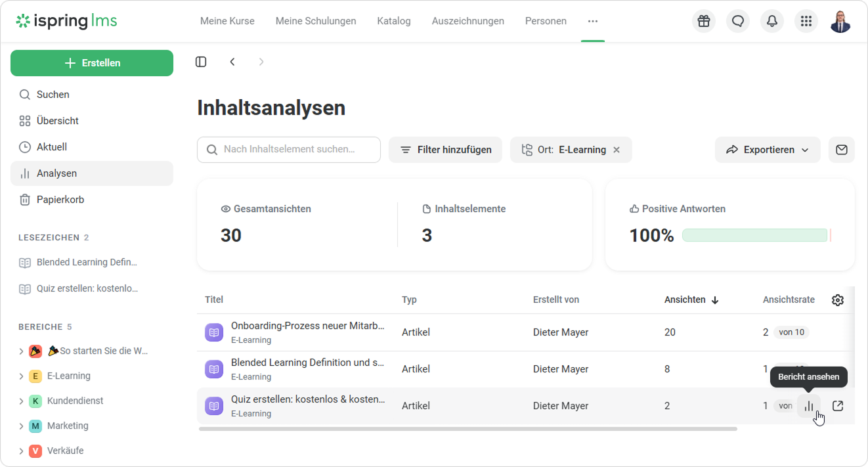Open the gift icon in the header
Viewport: 868px width, 467px height.
(x=704, y=21)
